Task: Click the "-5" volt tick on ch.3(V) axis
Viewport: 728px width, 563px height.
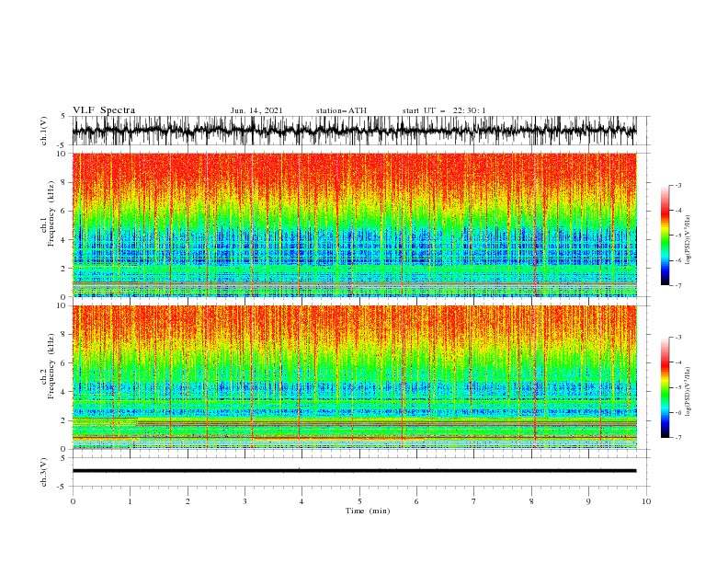Action: click(62, 487)
